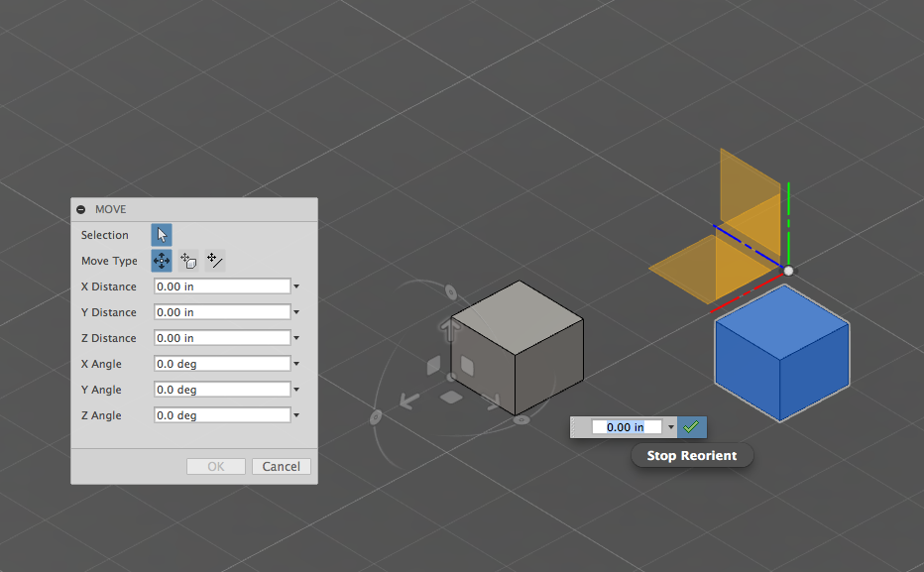
Task: Choose the point-to-point Move Type icon
Action: tap(214, 260)
